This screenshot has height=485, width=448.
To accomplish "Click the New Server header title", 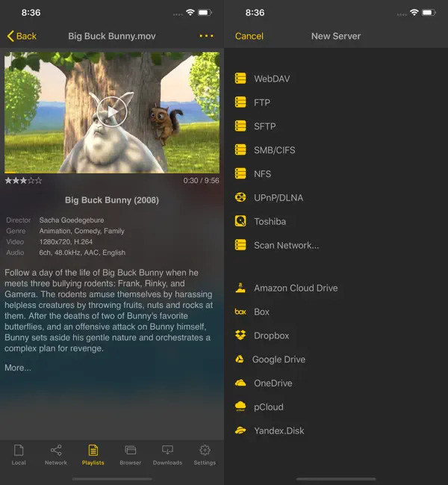I will click(x=336, y=36).
